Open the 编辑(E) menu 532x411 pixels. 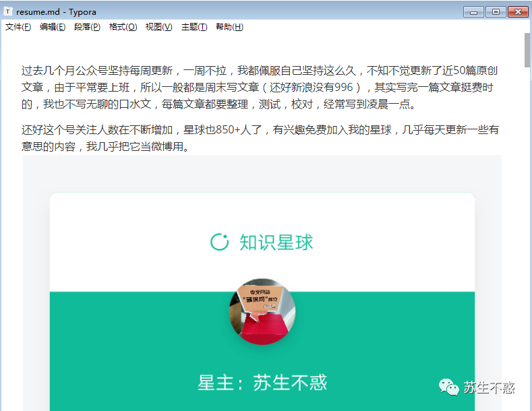(53, 27)
